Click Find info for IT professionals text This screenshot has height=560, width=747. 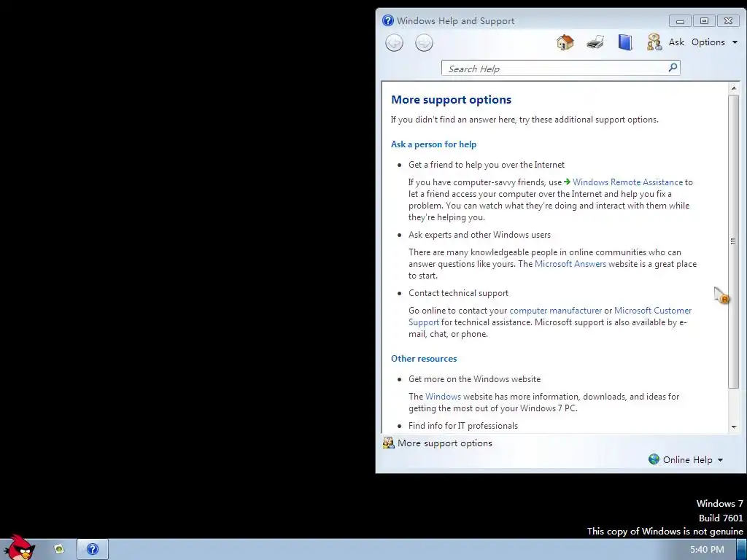[x=463, y=426]
